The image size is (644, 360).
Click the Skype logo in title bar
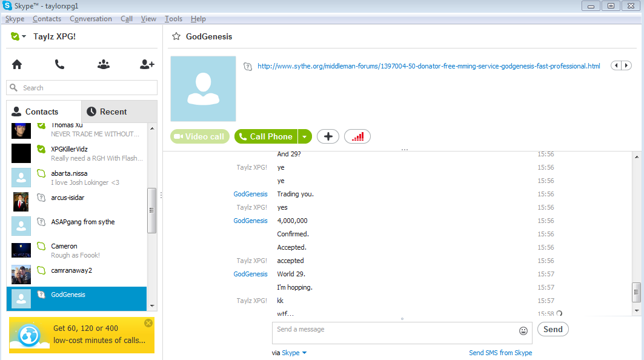[7, 5]
